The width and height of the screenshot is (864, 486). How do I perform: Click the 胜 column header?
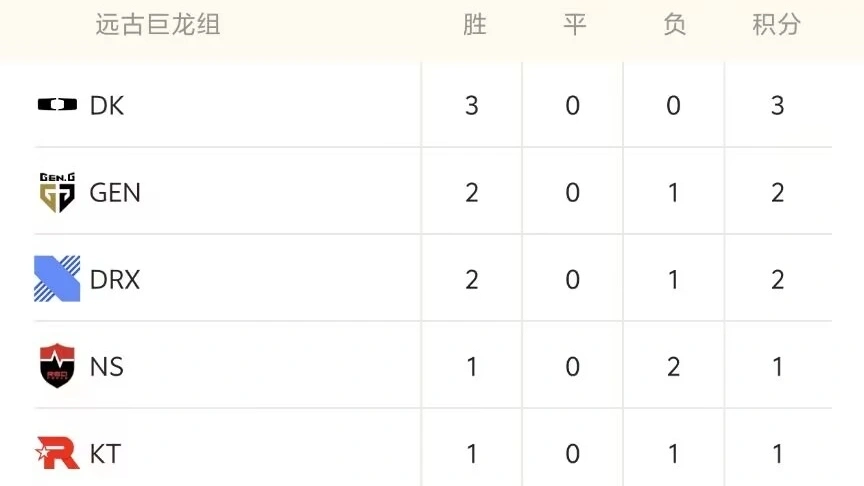[x=474, y=25]
